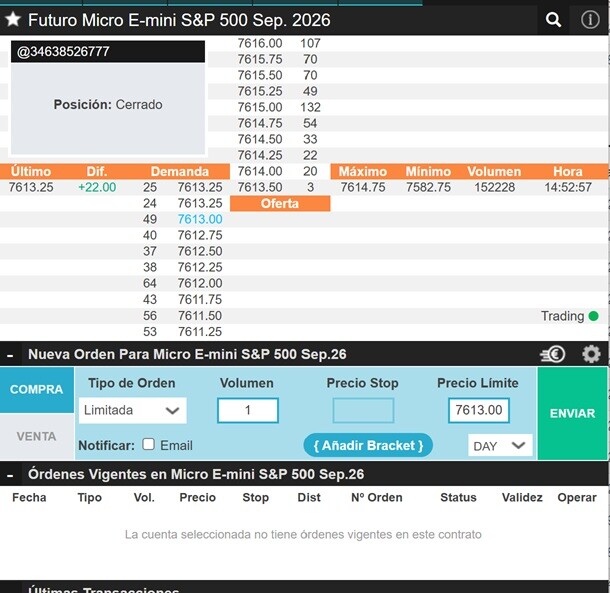Select bid price 7611.25

[x=200, y=332]
